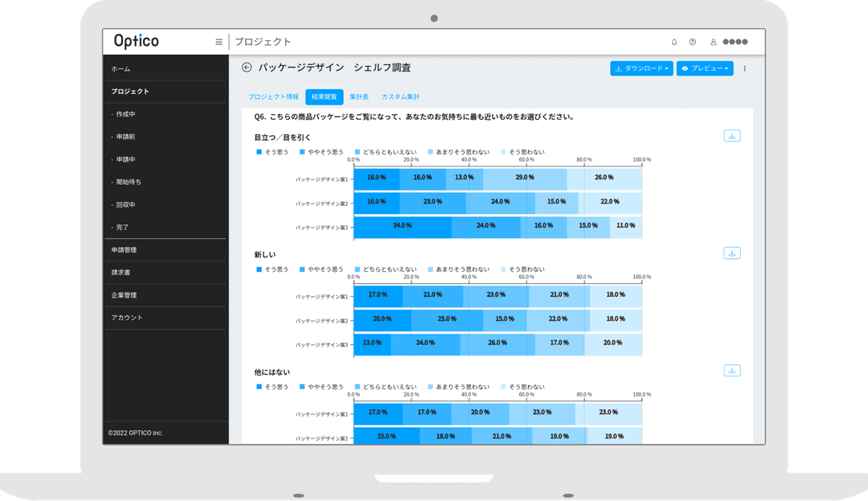Open notifications bell icon
Viewport: 868px width, 501px height.
coord(674,42)
